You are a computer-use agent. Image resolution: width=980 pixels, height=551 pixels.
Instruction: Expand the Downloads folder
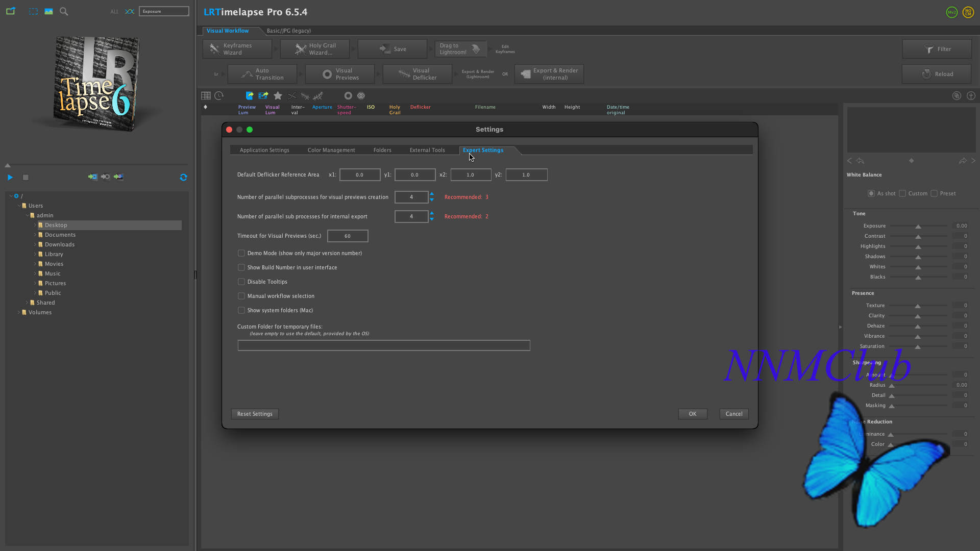tap(35, 244)
